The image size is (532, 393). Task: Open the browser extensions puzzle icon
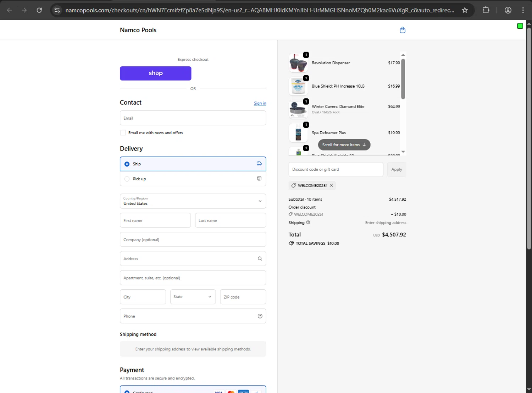[486, 10]
